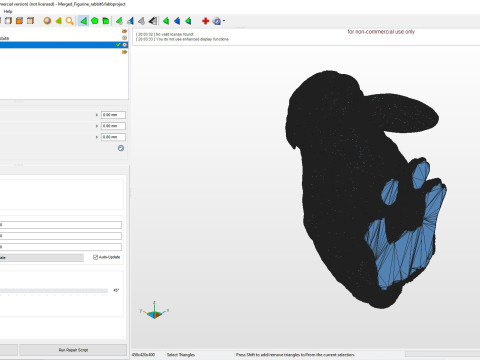
Task: Select the orange cube view icon
Action: click(x=19, y=21)
